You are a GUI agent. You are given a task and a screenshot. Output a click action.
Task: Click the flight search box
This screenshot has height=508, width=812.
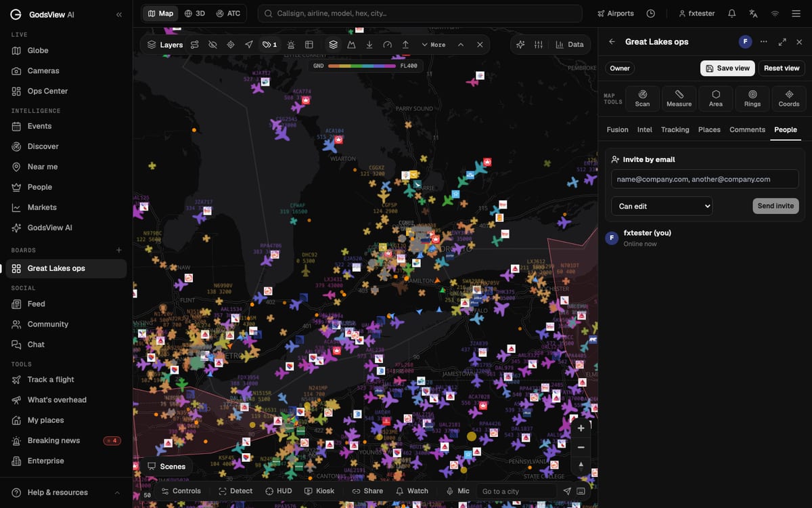(x=420, y=14)
